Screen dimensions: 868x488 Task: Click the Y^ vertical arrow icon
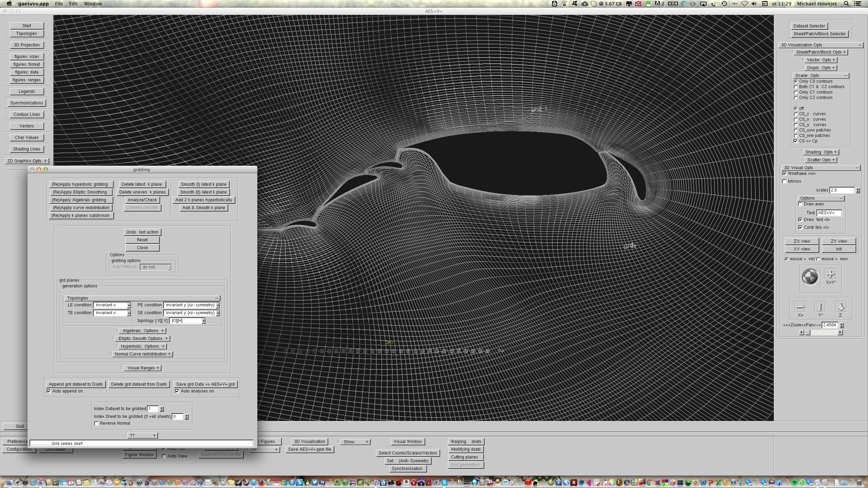point(820,307)
